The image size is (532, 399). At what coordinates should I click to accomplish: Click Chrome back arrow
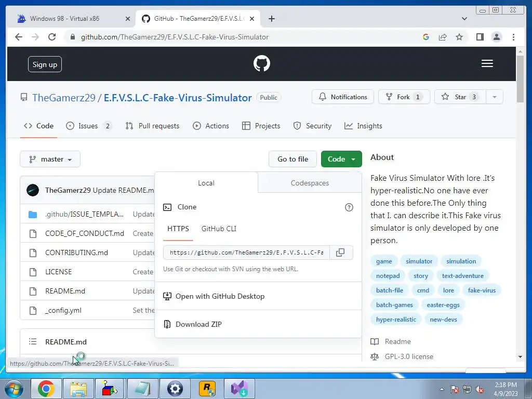tap(19, 37)
